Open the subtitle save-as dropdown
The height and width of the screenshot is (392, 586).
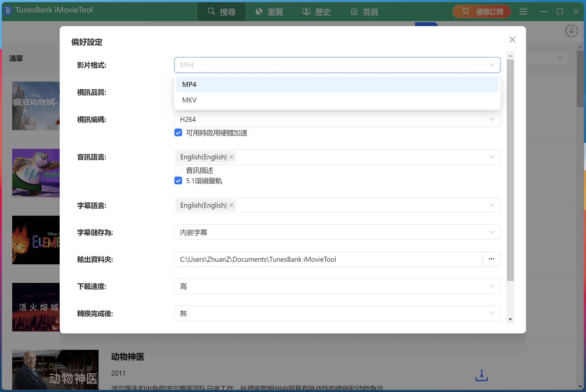tap(337, 232)
